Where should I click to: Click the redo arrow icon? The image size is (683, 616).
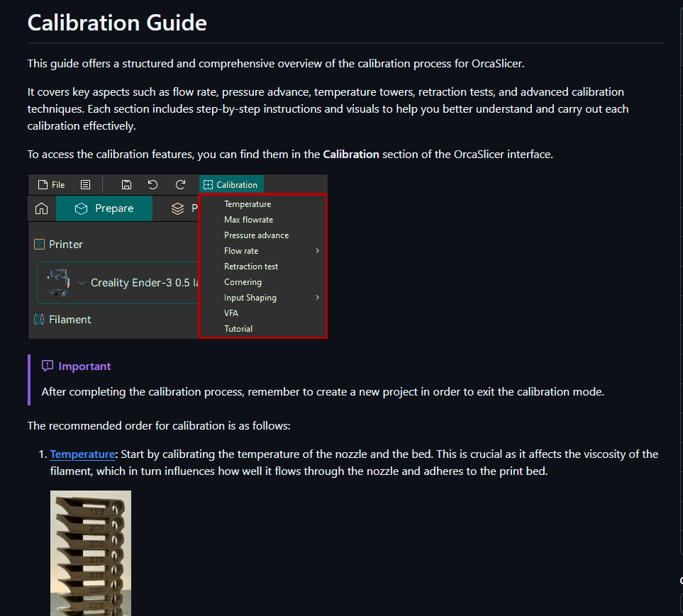click(x=180, y=185)
